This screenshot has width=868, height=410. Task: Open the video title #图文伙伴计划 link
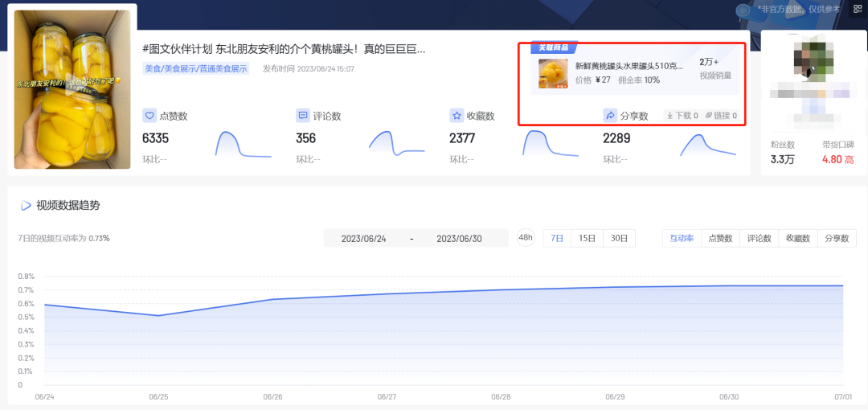click(284, 49)
